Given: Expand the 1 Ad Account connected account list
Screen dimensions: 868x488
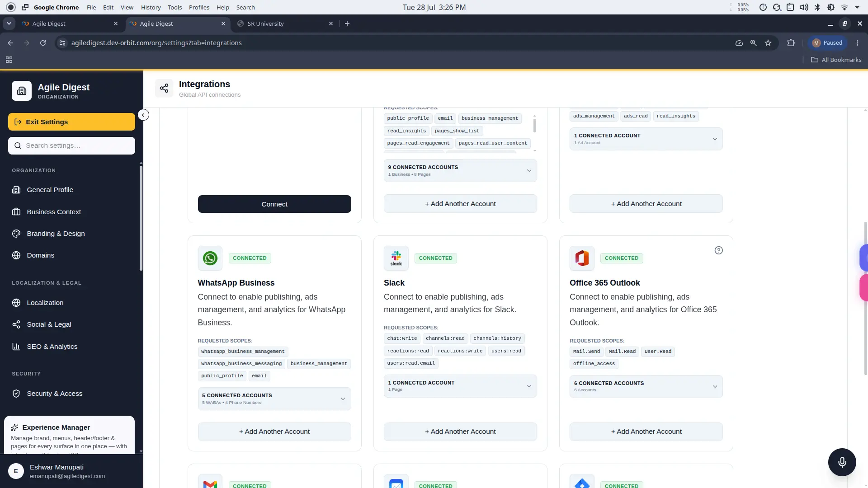Looking at the screenshot, I should pyautogui.click(x=646, y=139).
